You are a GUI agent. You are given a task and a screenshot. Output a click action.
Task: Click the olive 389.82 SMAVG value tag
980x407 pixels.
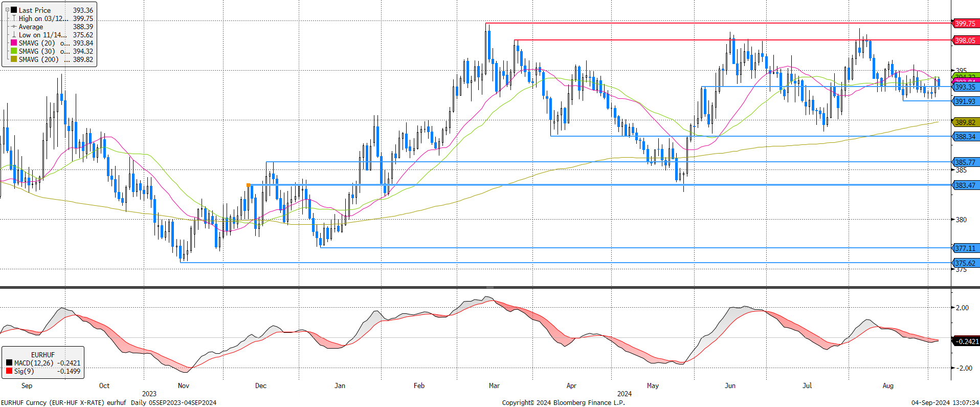pos(965,122)
